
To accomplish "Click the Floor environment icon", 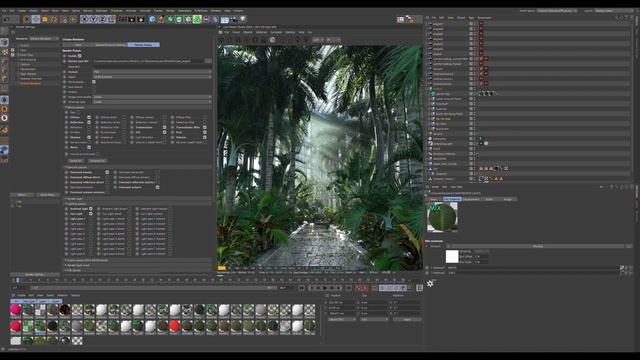I will click(225, 19).
